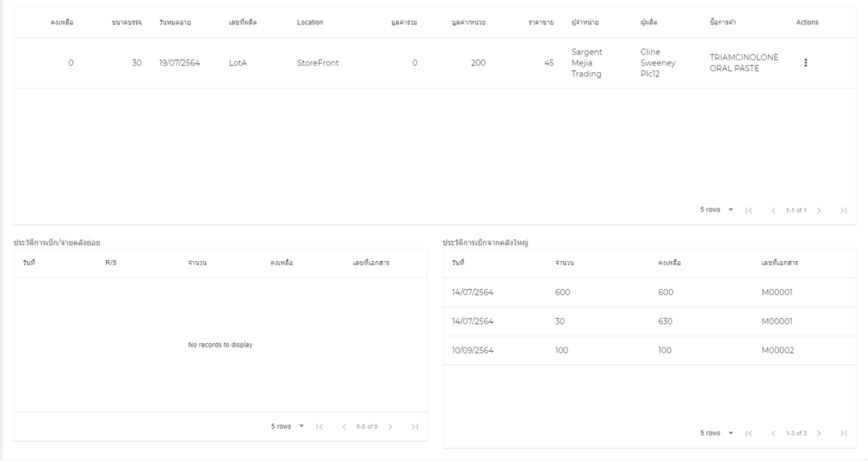Open rows-per-page dropdown in ประวัติการเบิก/จ่ายคลังย่อย table

pos(287,426)
